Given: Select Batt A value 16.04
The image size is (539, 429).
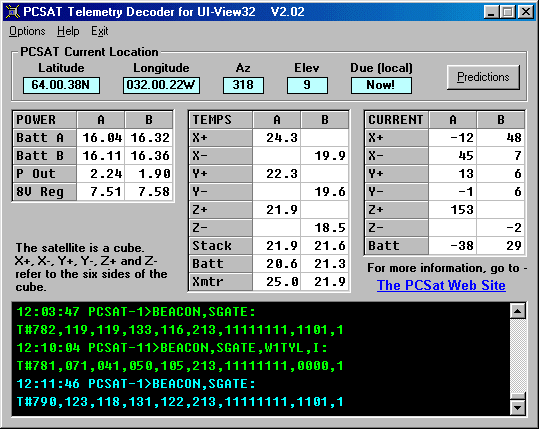Looking at the screenshot, I should click(x=101, y=138).
